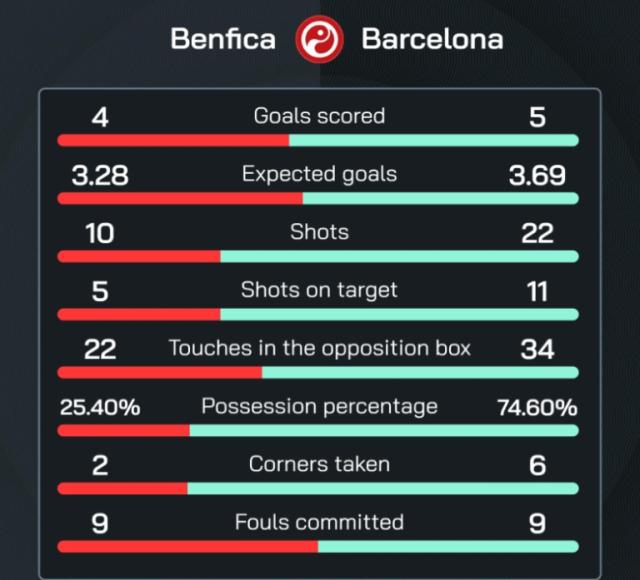Click Benfica's 3.28 expected goals value
640x580 pixels.
[x=100, y=176]
